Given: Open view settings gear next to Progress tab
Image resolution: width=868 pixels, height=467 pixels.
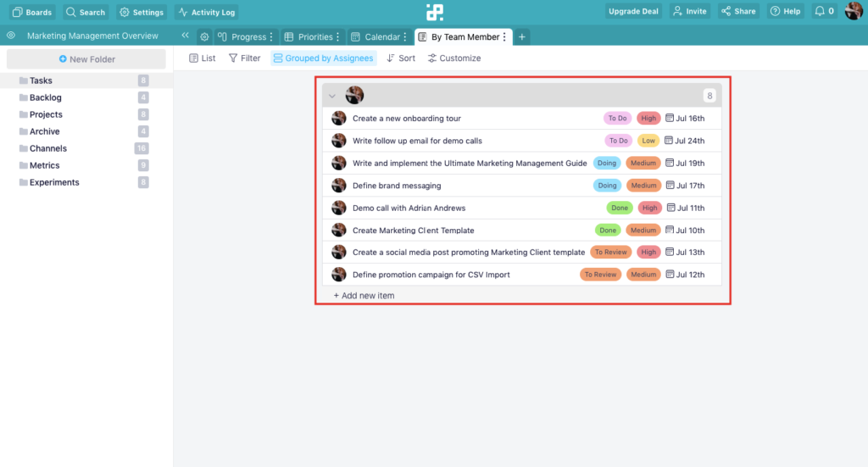Looking at the screenshot, I should click(x=204, y=37).
